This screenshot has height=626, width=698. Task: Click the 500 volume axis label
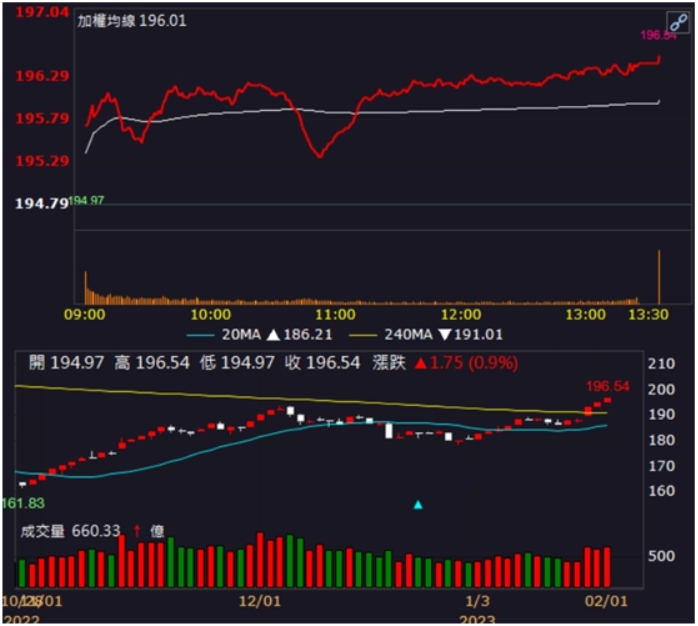point(661,556)
